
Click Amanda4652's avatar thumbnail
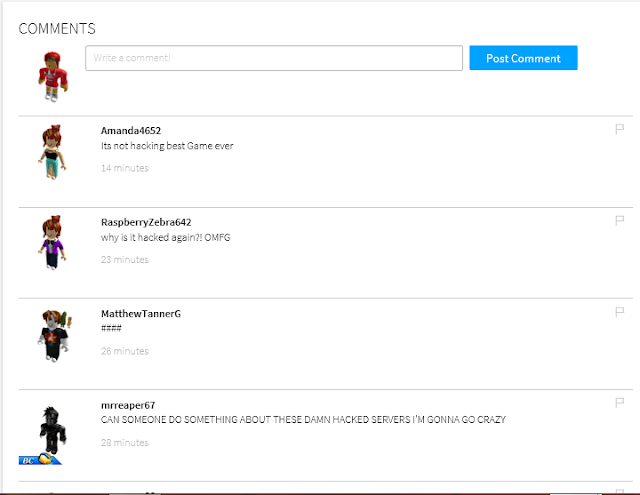[53, 152]
